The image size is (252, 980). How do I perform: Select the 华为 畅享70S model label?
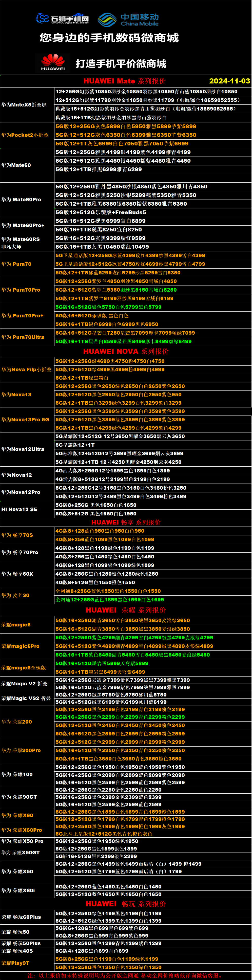point(17,535)
